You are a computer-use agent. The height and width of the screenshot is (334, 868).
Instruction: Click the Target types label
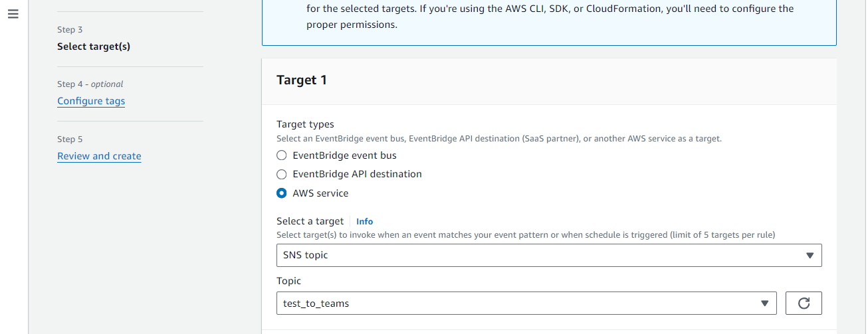click(x=305, y=124)
